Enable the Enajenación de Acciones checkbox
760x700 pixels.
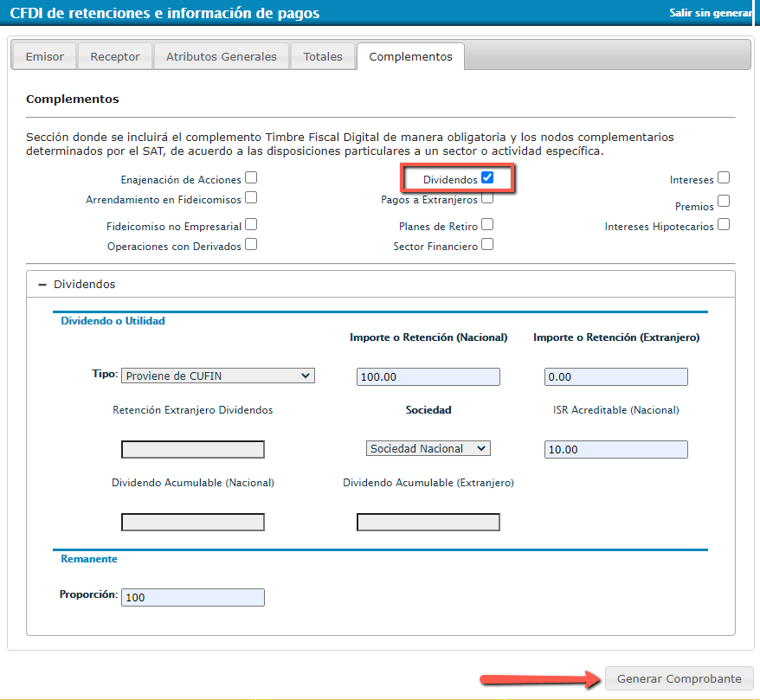coord(251,177)
